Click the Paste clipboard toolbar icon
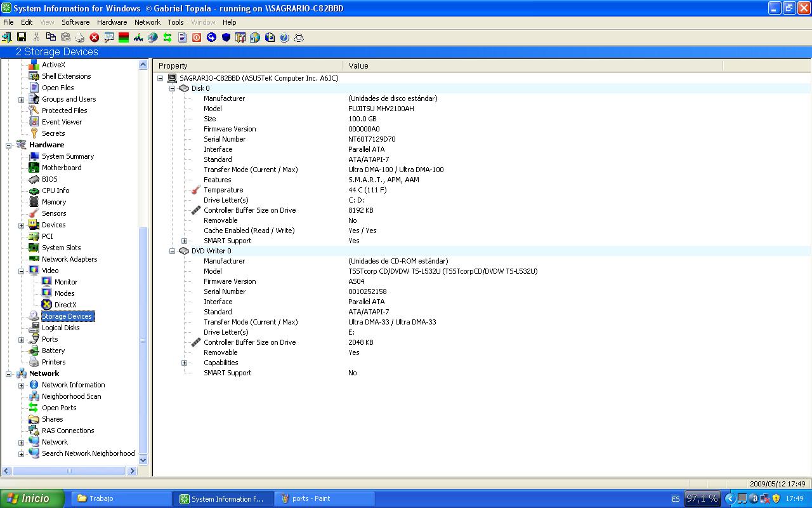This screenshot has height=508, width=812. [65, 37]
